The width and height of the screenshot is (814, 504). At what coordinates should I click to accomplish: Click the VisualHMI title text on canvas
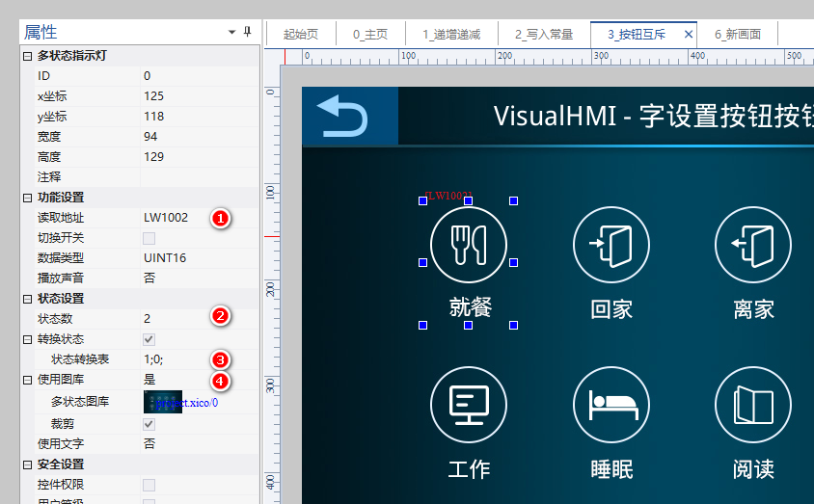point(654,117)
